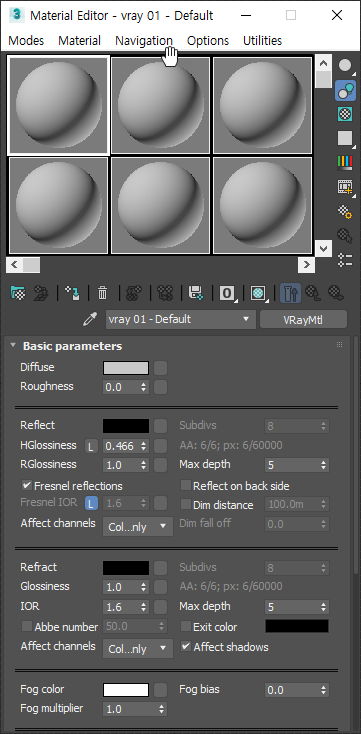Enable Reflect on back side checkbox

[x=186, y=485]
